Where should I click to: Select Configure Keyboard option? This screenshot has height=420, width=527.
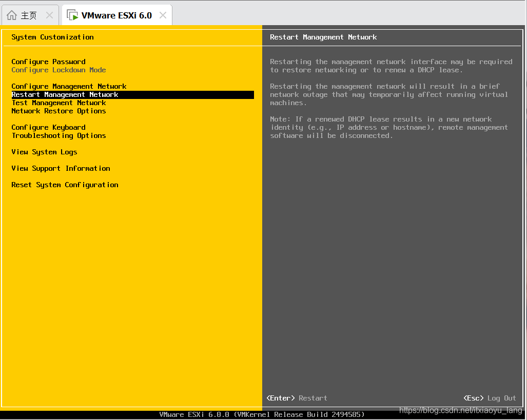coord(48,127)
